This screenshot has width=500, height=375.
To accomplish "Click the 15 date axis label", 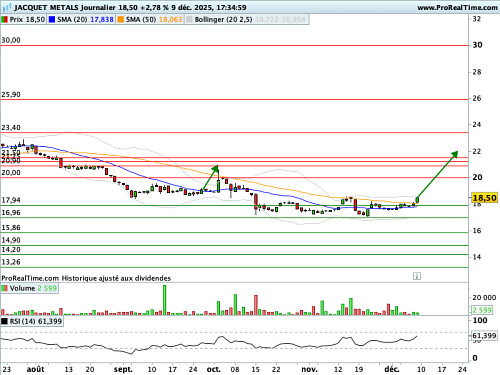I will point(256,369).
